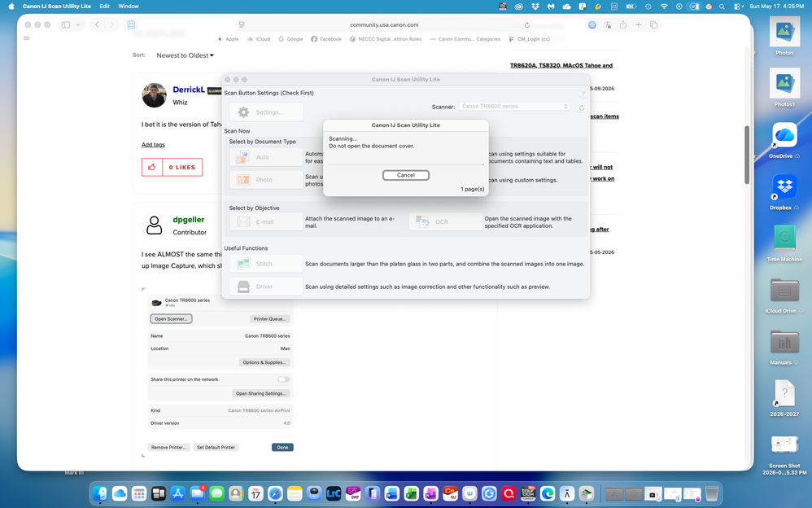Screen dimensions: 812x508
Task: Click Safari forward arrow
Action: [x=111, y=25]
